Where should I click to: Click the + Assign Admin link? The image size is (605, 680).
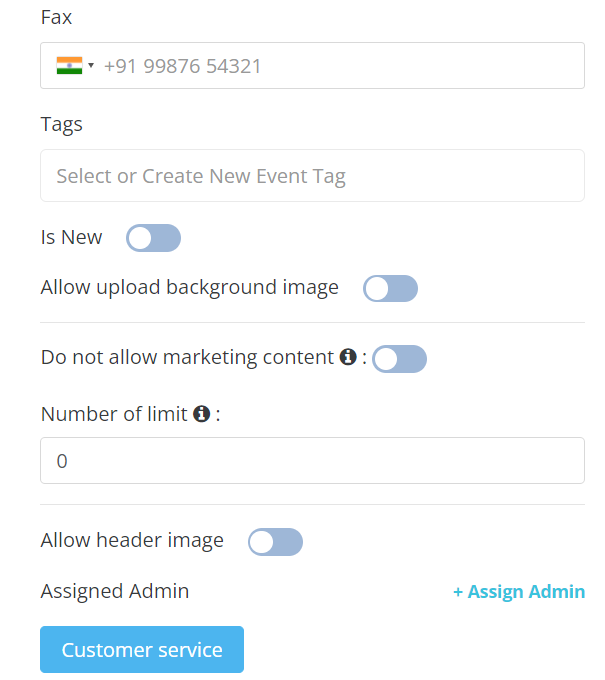click(519, 592)
